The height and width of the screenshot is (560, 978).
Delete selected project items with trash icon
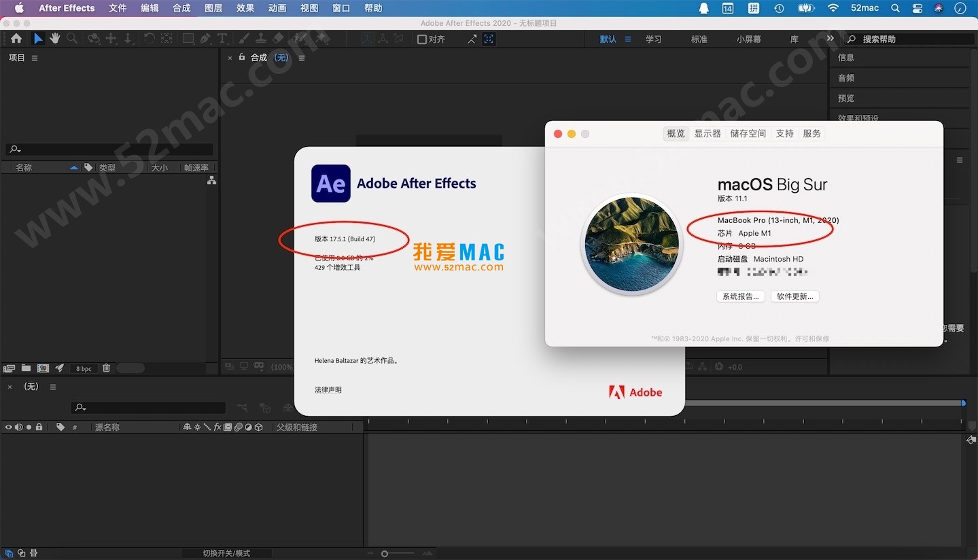[106, 368]
